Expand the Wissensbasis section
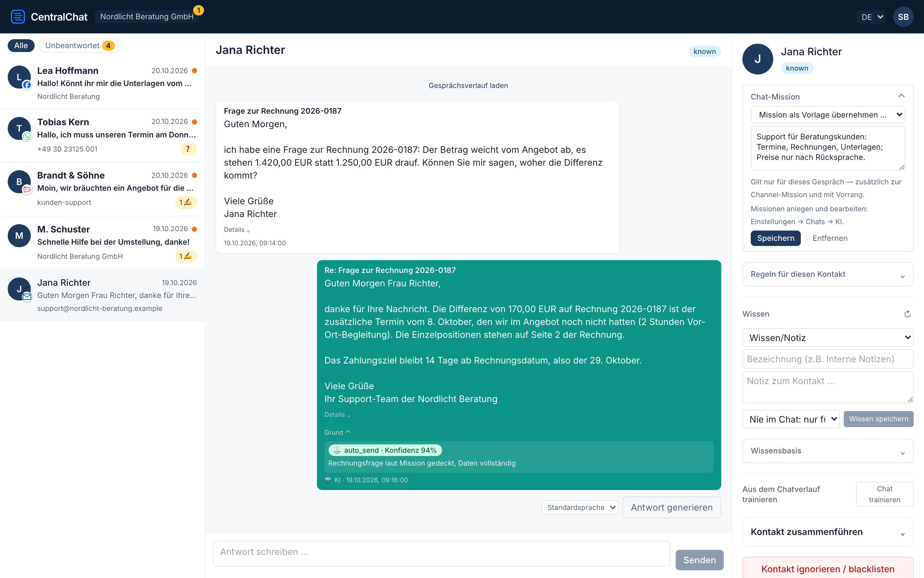This screenshot has width=924, height=578. click(828, 451)
